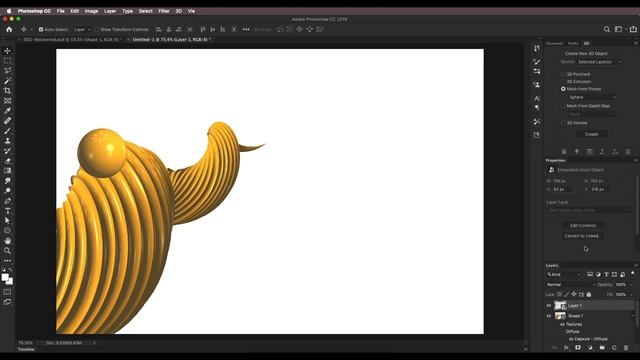Select the Type tool
The image size is (640, 360).
7,211
